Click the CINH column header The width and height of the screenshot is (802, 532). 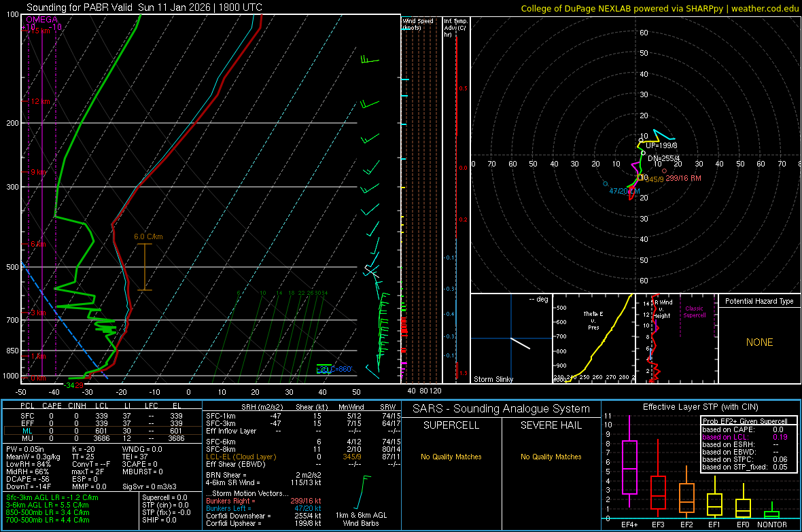(x=77, y=406)
